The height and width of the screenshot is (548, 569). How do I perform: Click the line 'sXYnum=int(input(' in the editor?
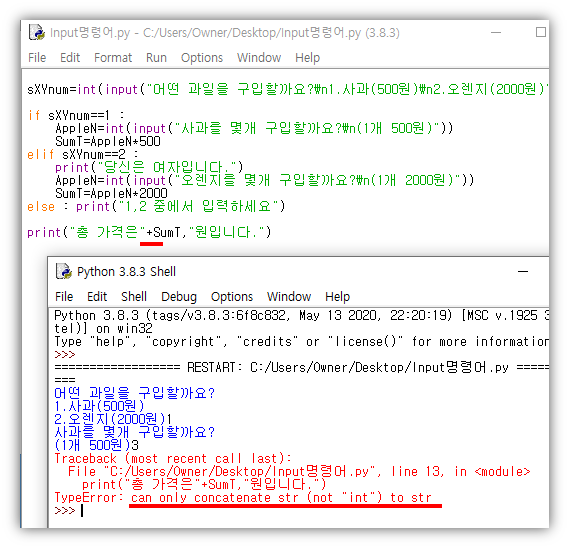click(x=288, y=89)
